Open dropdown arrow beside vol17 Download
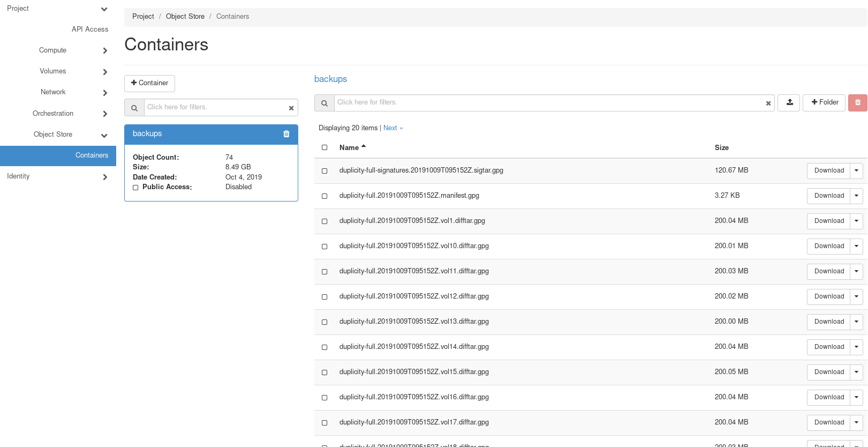The image size is (868, 447). 856,422
